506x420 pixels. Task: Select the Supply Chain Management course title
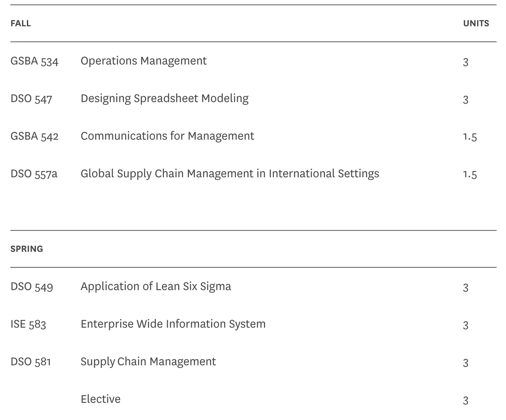pos(148,361)
